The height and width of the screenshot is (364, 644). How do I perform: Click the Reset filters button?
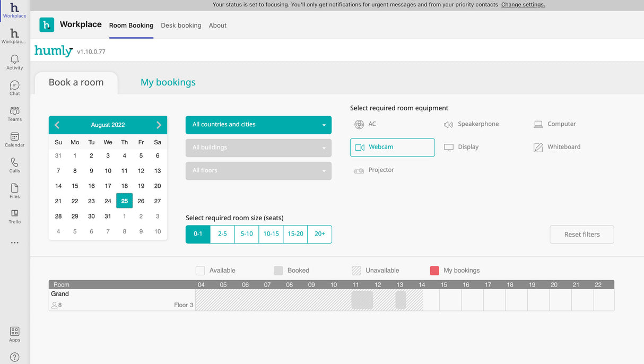pos(581,235)
